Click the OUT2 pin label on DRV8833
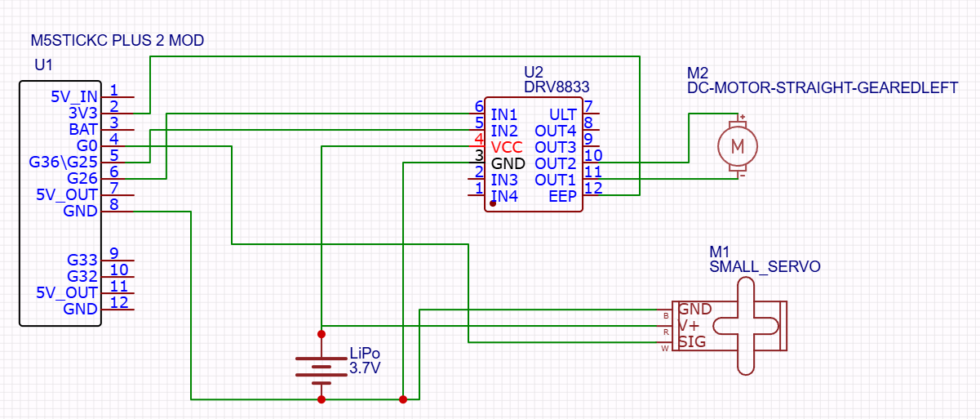Image resolution: width=980 pixels, height=419 pixels. point(556,163)
